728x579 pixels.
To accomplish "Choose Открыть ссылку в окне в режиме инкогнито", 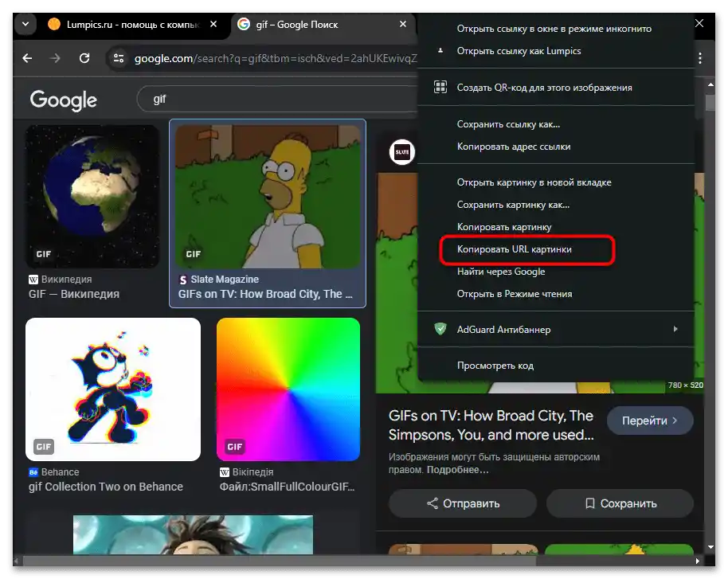I will click(x=554, y=29).
